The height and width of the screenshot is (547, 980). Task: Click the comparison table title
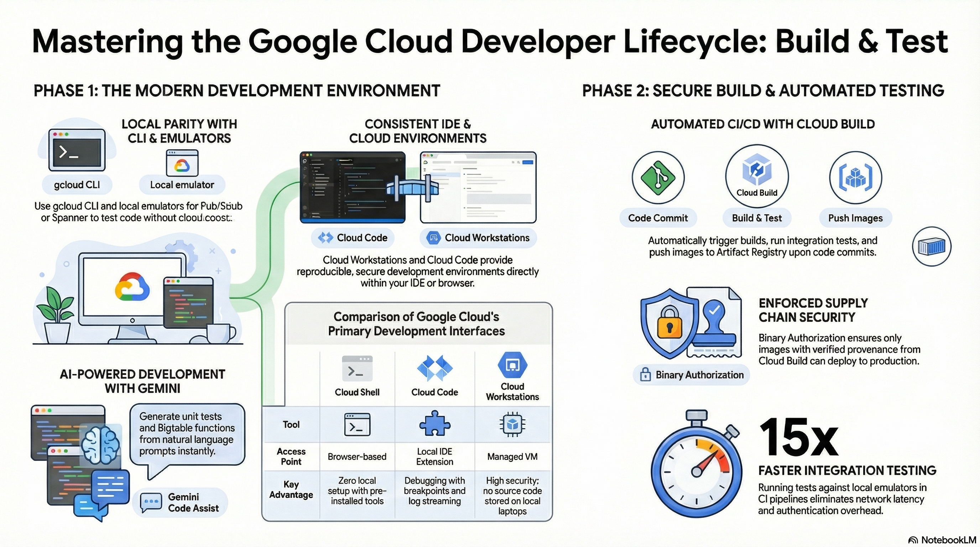click(x=417, y=324)
